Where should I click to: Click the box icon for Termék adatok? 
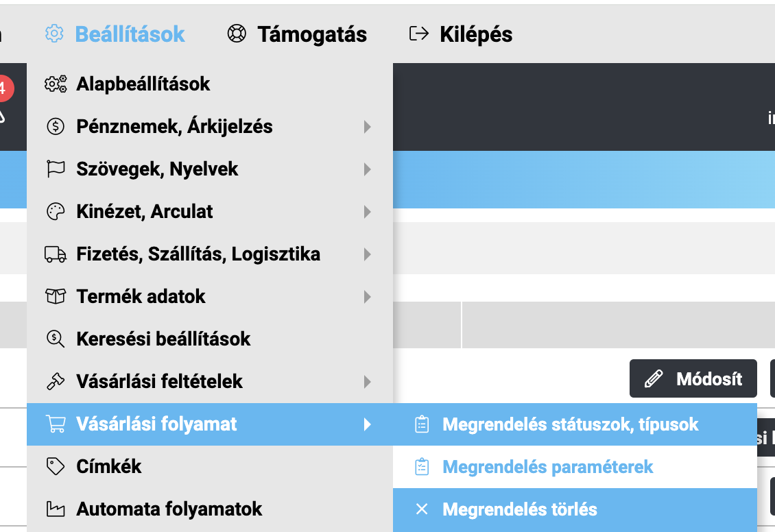click(x=56, y=296)
